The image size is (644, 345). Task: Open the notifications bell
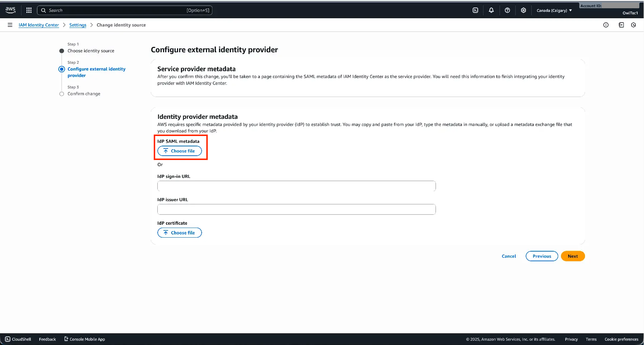[491, 10]
